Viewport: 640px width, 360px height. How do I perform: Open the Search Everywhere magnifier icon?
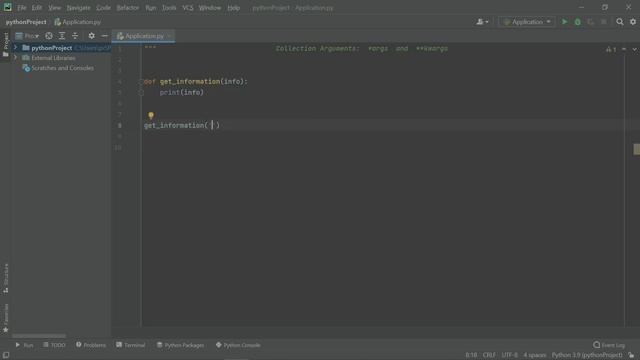pyautogui.click(x=620, y=22)
